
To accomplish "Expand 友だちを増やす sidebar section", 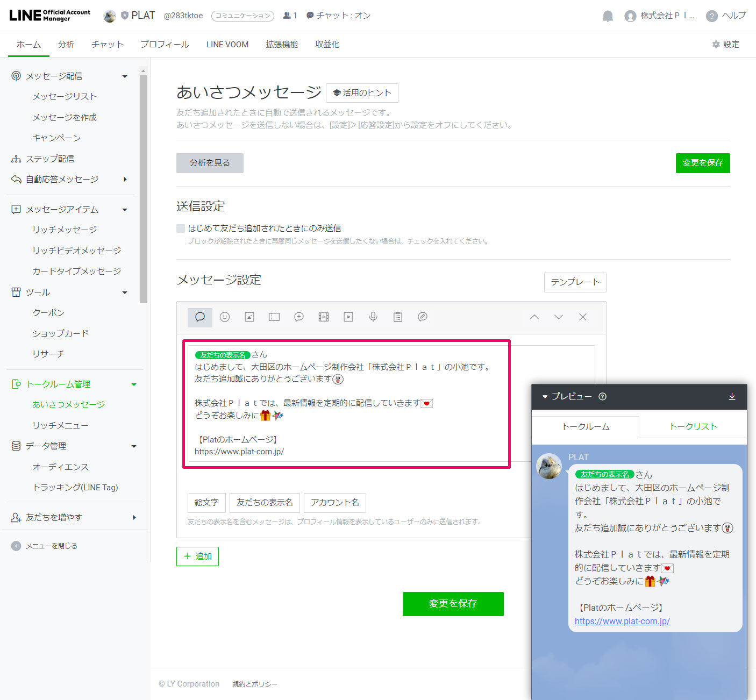I will 134,518.
